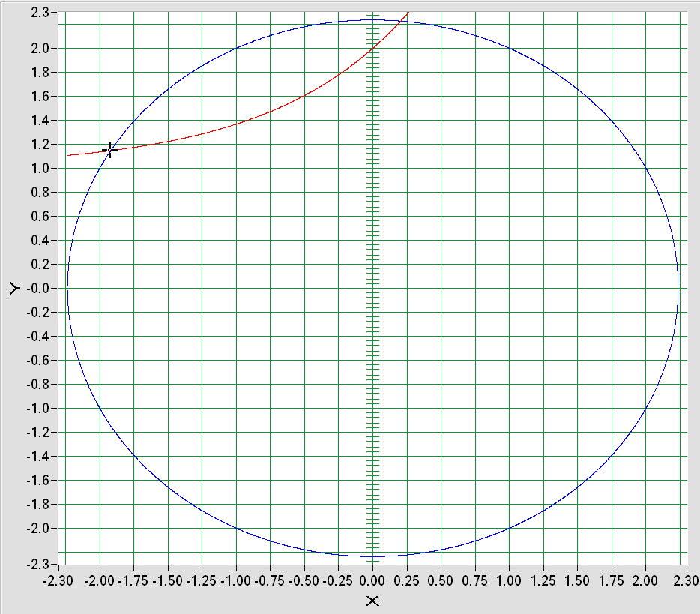700x614 pixels.
Task: Click the Y axis -1.4 tick label
Action: (x=37, y=457)
